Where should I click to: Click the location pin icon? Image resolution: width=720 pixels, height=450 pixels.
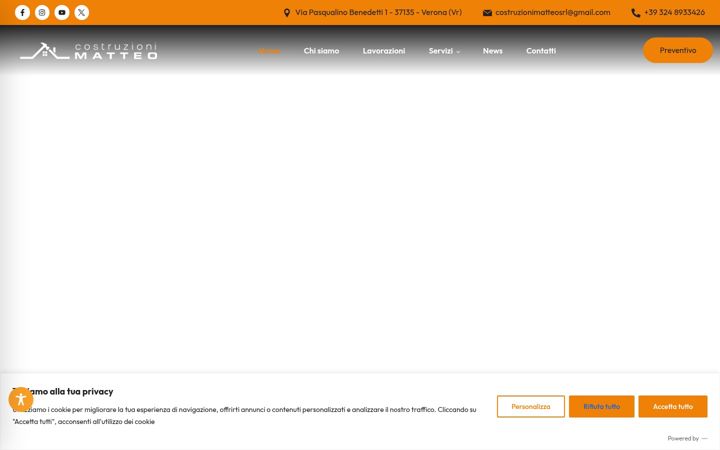[287, 13]
